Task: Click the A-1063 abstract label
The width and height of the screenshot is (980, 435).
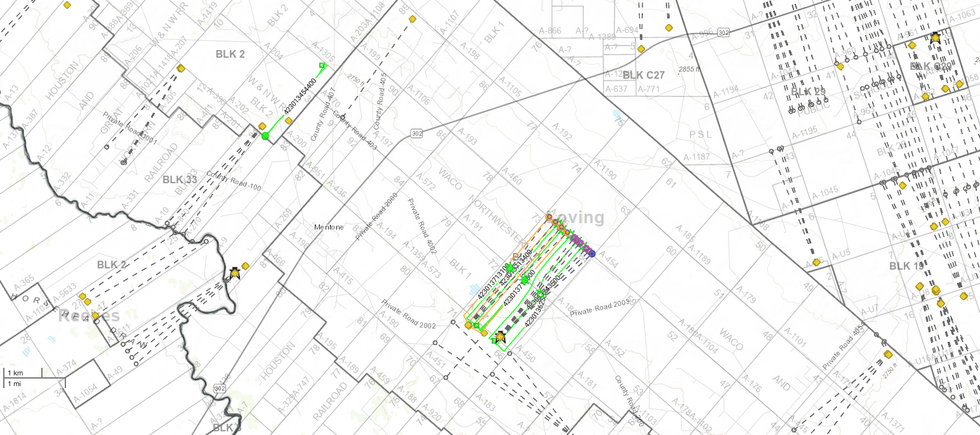Action: 962,15
